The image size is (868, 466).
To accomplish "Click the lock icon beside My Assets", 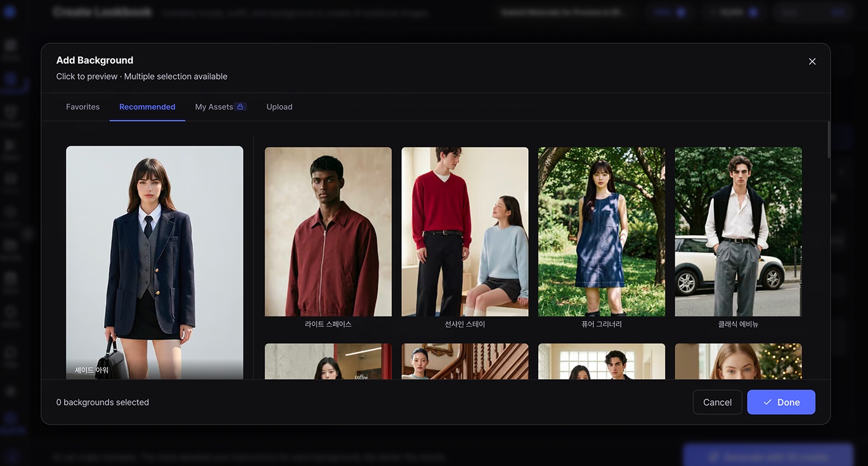I will (x=240, y=107).
